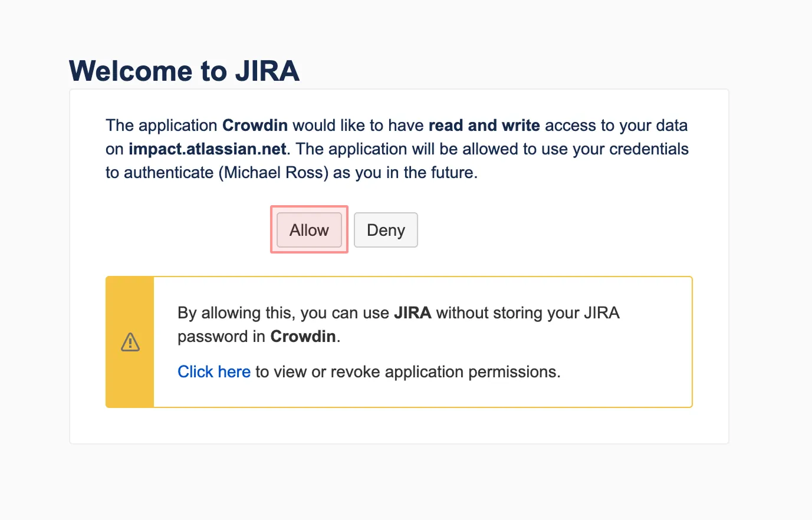Click the bold "read and write" text
The image size is (812, 520).
pyautogui.click(x=484, y=126)
